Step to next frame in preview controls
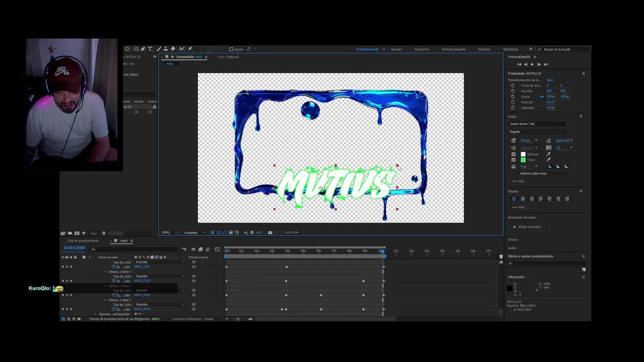644x362 pixels. pos(538,64)
